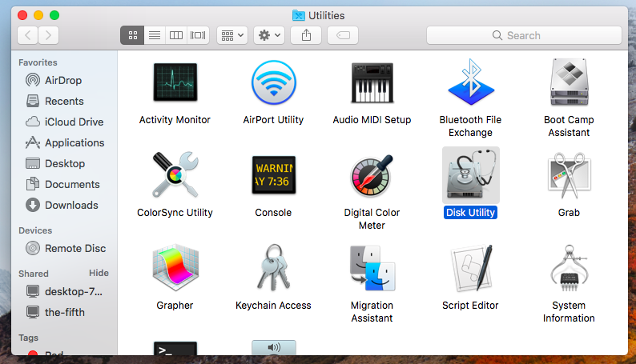This screenshot has height=364, width=636.
Task: Select ColorSync Utility icon
Action: click(175, 175)
